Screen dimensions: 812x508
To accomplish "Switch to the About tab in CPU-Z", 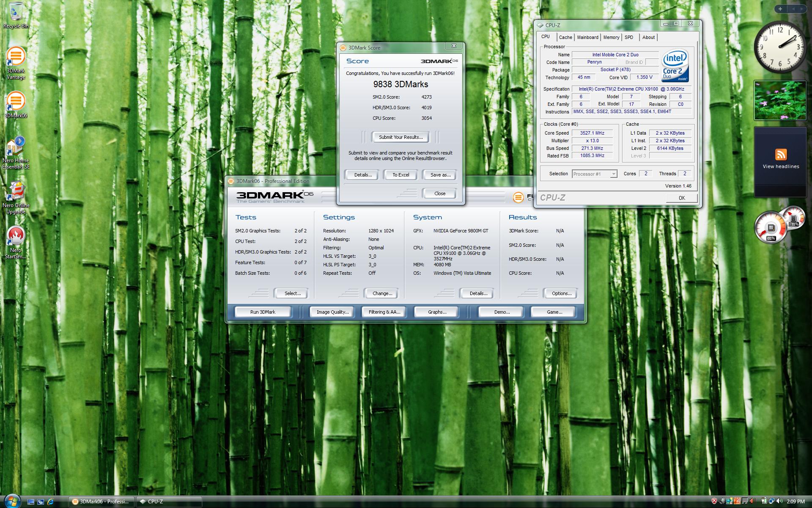I will (x=648, y=37).
